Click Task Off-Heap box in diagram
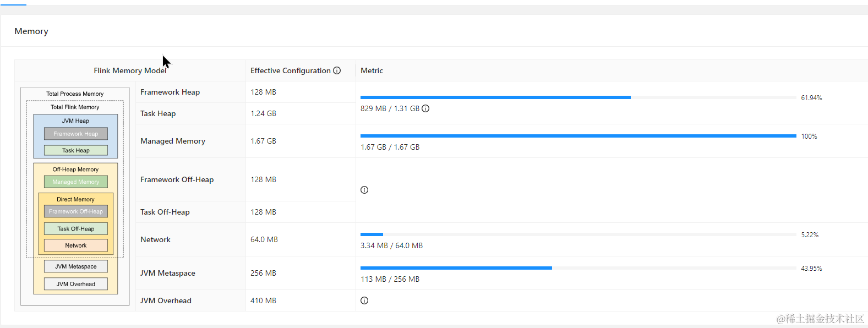The width and height of the screenshot is (868, 328). tap(76, 228)
